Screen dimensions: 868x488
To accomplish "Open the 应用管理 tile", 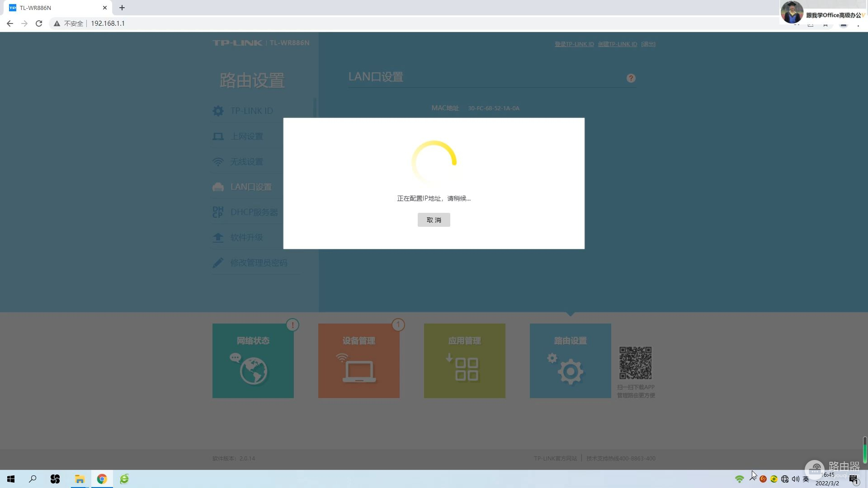I will point(464,361).
